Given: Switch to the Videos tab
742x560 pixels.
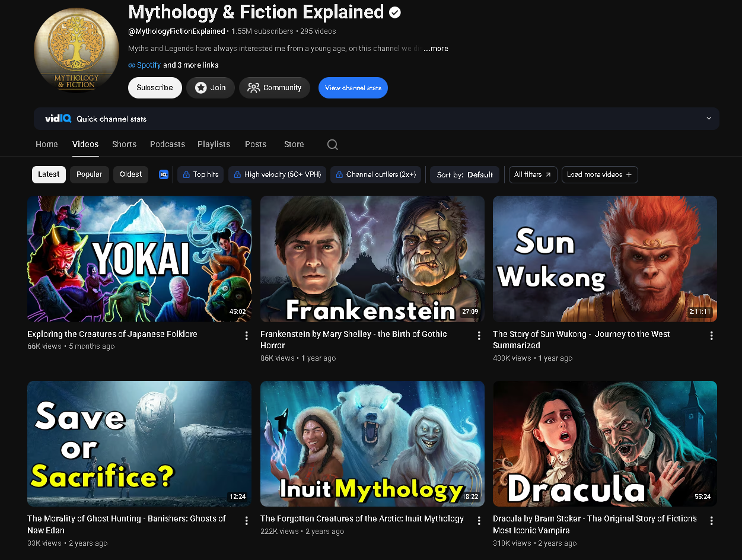Looking at the screenshot, I should (85, 144).
